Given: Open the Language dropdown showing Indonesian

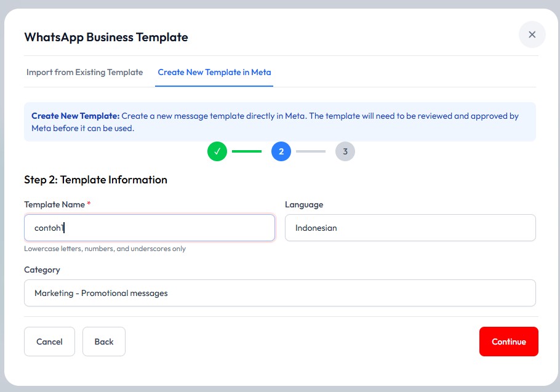Looking at the screenshot, I should point(410,228).
